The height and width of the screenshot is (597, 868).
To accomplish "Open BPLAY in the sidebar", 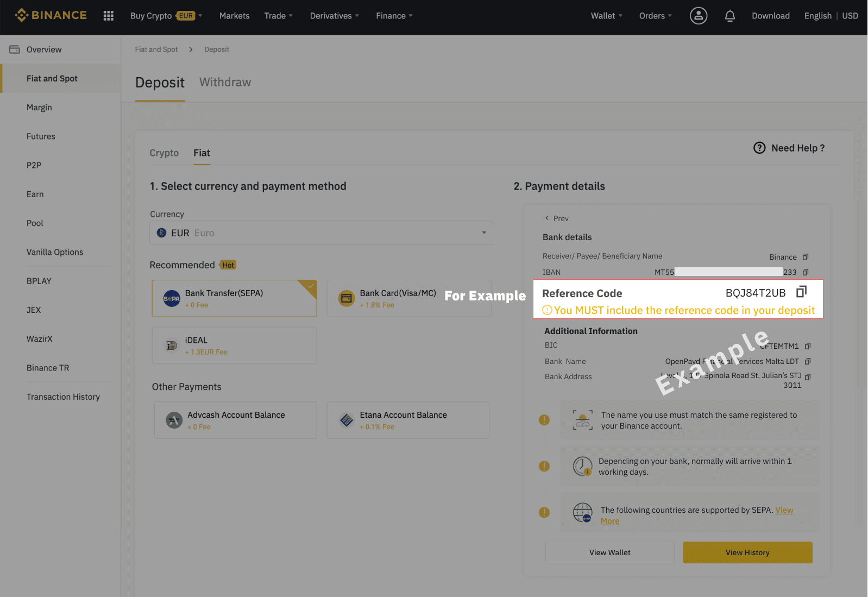I will click(x=39, y=281).
